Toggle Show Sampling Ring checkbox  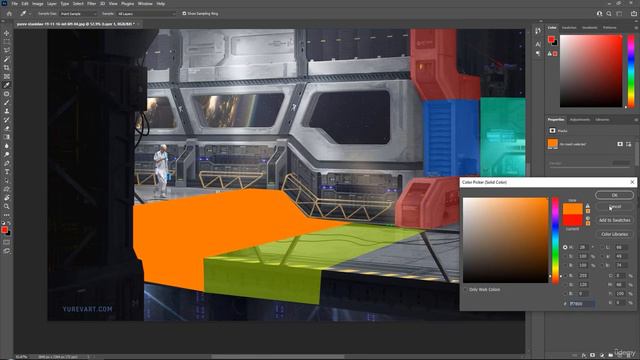[184, 13]
